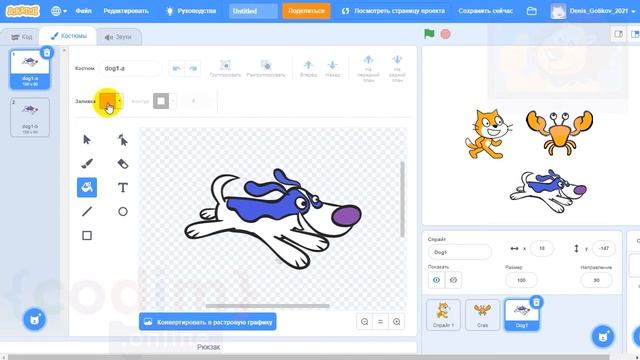Screen dimensions: 640x360
Task: Click the x coordinate field
Action: point(542,248)
